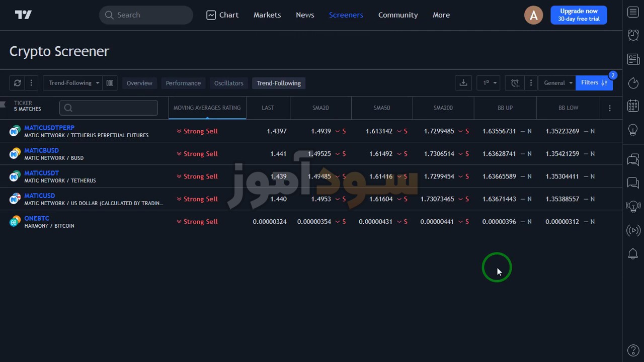Open the Notifications bell icon
This screenshot has width=644, height=362.
633,254
